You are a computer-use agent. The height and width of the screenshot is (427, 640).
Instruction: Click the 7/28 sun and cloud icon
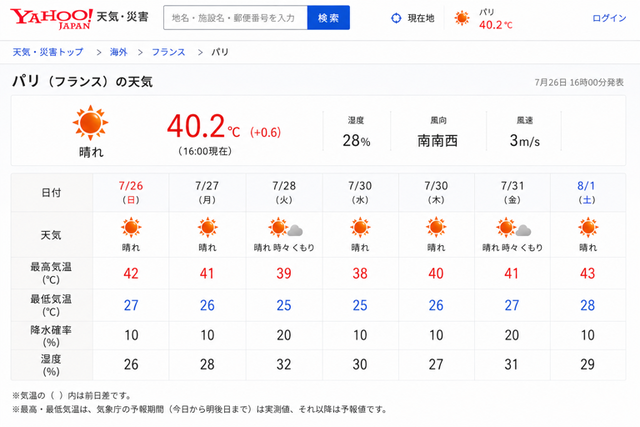point(285,228)
